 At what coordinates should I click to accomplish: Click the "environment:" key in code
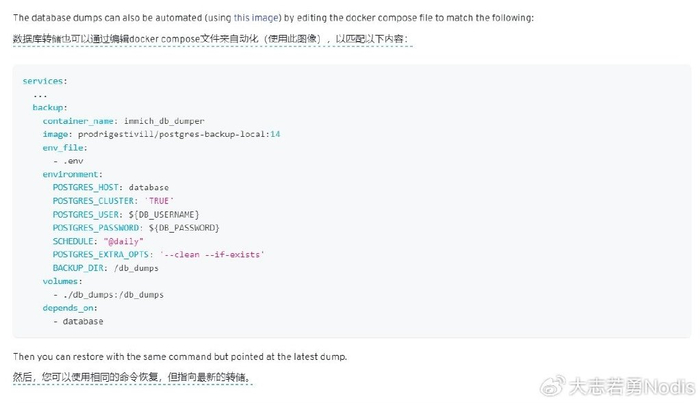71,174
